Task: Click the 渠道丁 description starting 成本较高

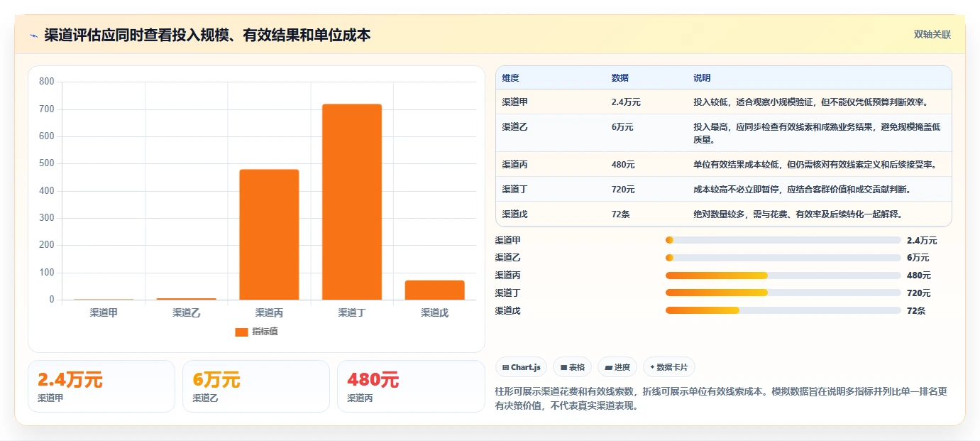Action: coord(802,190)
